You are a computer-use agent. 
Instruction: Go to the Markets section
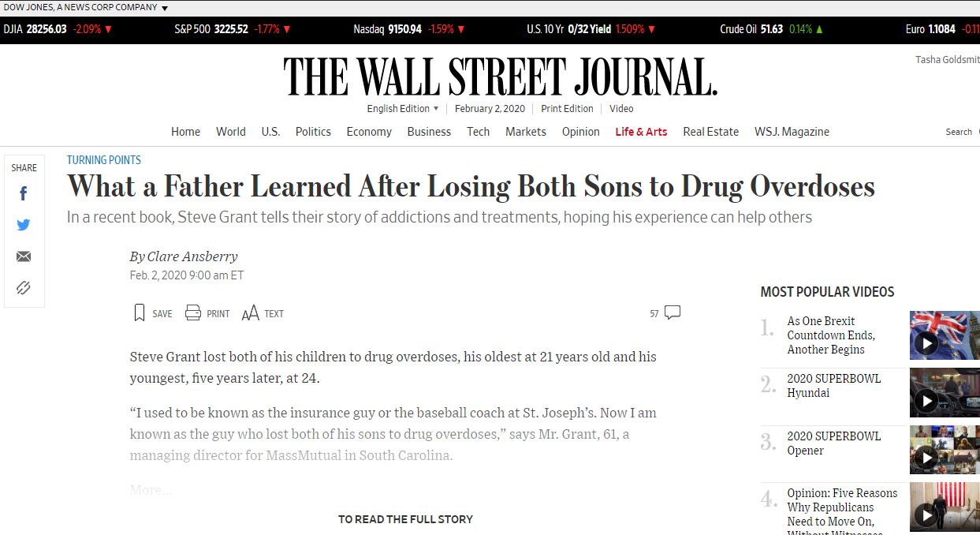526,132
